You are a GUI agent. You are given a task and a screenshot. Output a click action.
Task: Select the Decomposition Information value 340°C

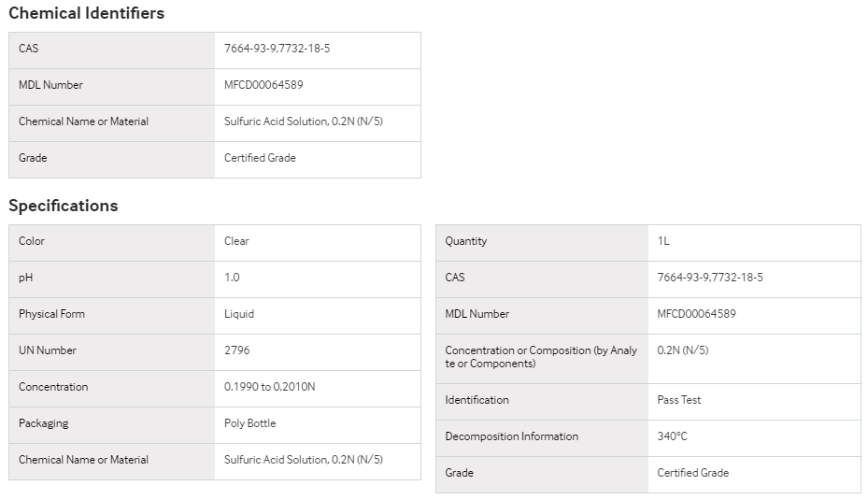(x=672, y=436)
